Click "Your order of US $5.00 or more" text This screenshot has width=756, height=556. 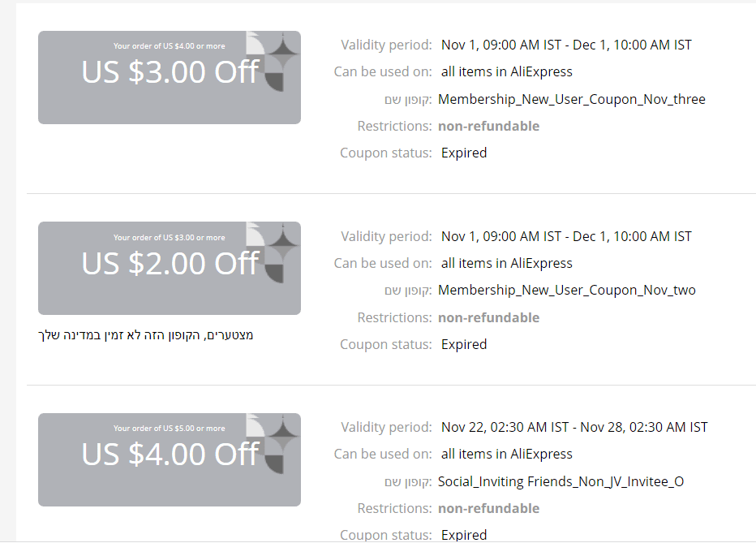tap(170, 429)
